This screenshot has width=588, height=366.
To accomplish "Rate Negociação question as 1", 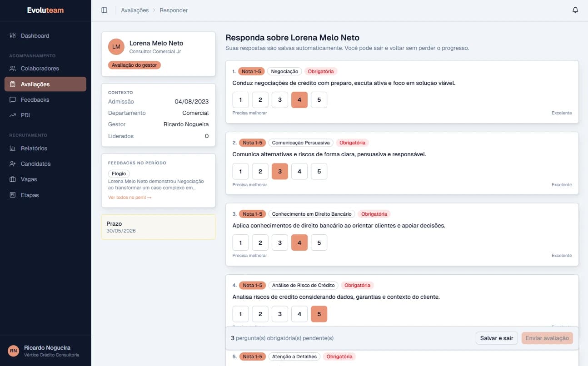I will coord(240,100).
